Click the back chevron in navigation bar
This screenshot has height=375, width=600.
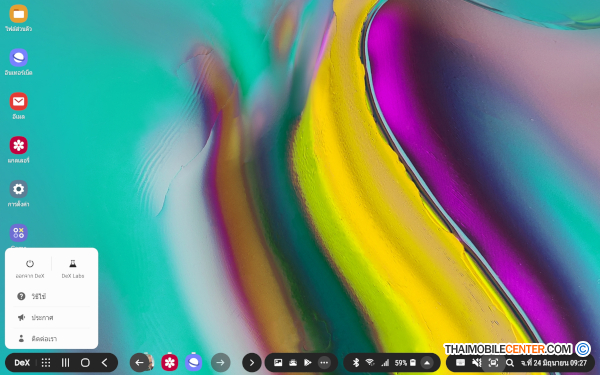(104, 363)
